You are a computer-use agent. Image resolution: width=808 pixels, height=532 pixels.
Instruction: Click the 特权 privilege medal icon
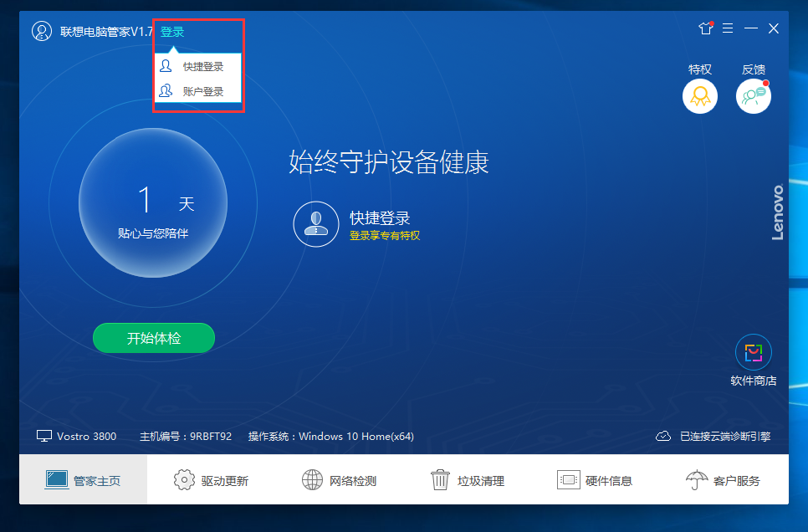(x=699, y=95)
